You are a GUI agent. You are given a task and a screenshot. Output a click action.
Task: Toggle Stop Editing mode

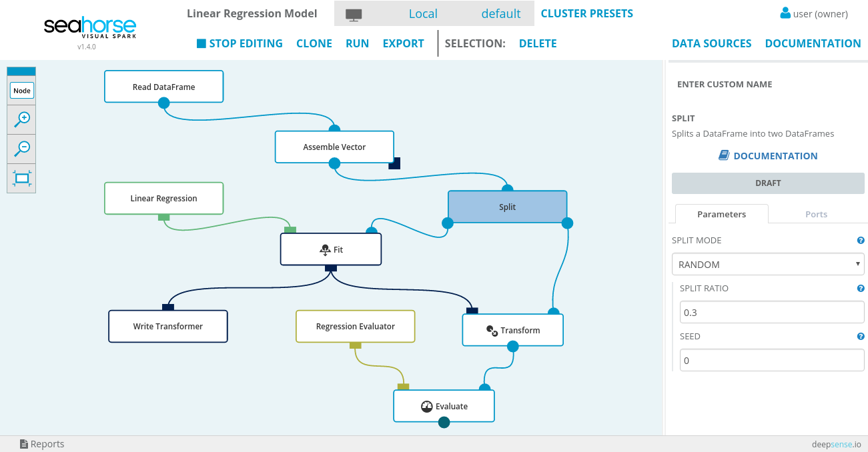click(x=240, y=43)
